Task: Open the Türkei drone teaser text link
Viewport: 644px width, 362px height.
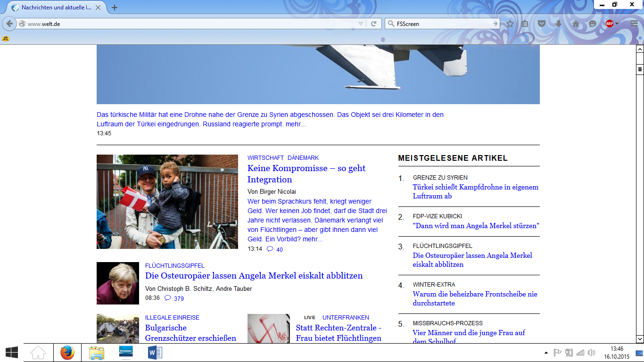Action: pos(270,119)
